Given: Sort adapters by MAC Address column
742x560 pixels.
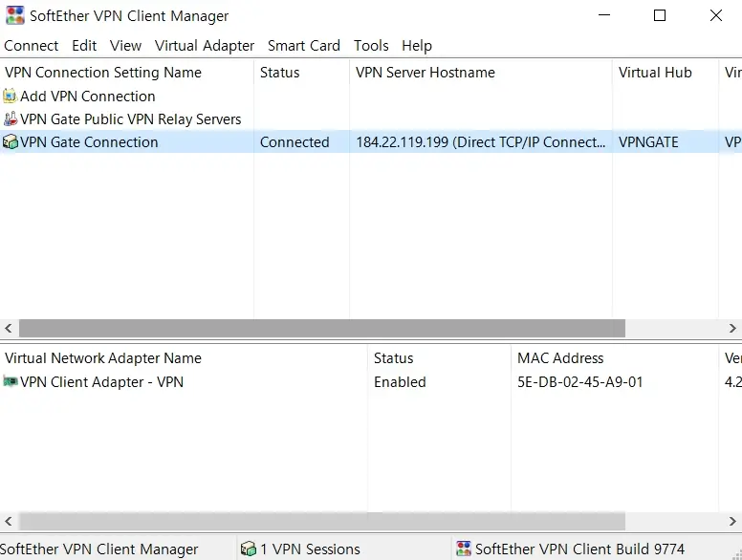Looking at the screenshot, I should click(615, 358).
